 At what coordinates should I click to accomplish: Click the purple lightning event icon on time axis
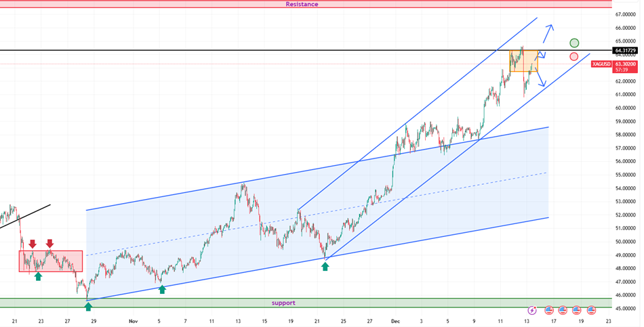click(x=532, y=310)
